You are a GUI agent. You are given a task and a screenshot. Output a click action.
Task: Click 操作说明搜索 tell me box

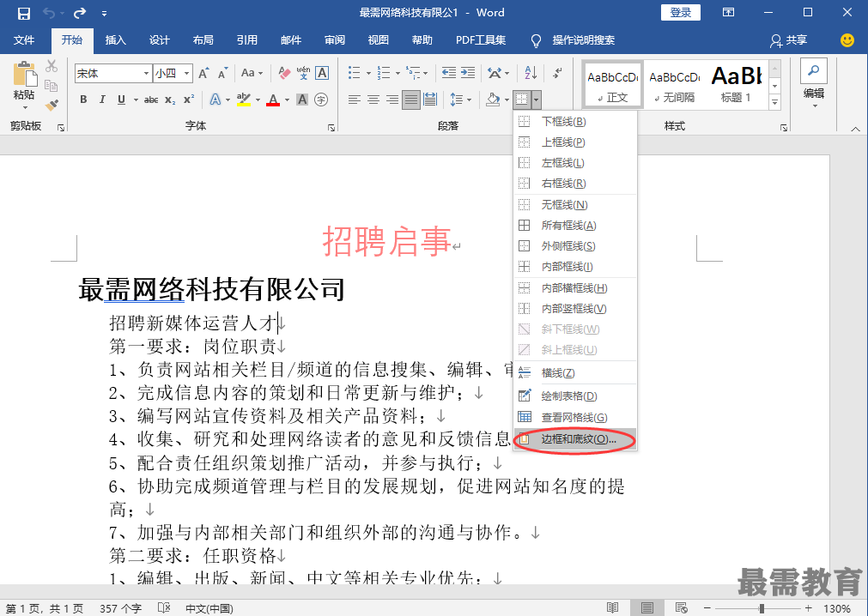coord(583,39)
